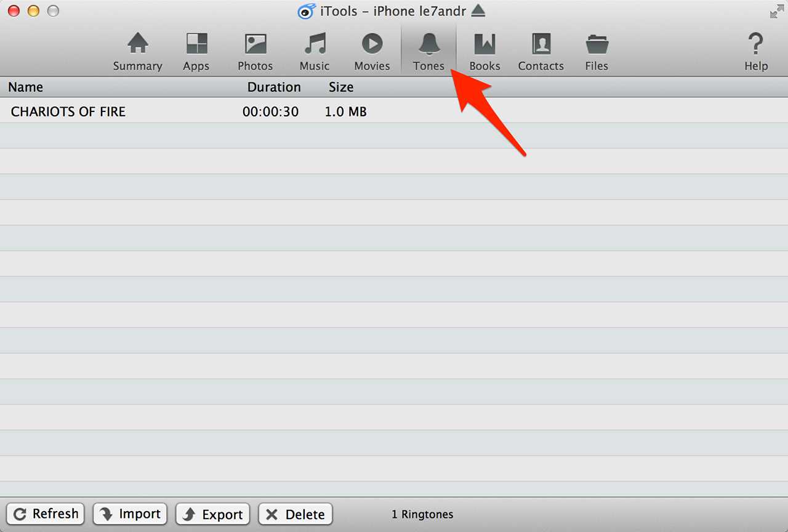Sort list by Name column header
The height and width of the screenshot is (532, 788).
26,87
